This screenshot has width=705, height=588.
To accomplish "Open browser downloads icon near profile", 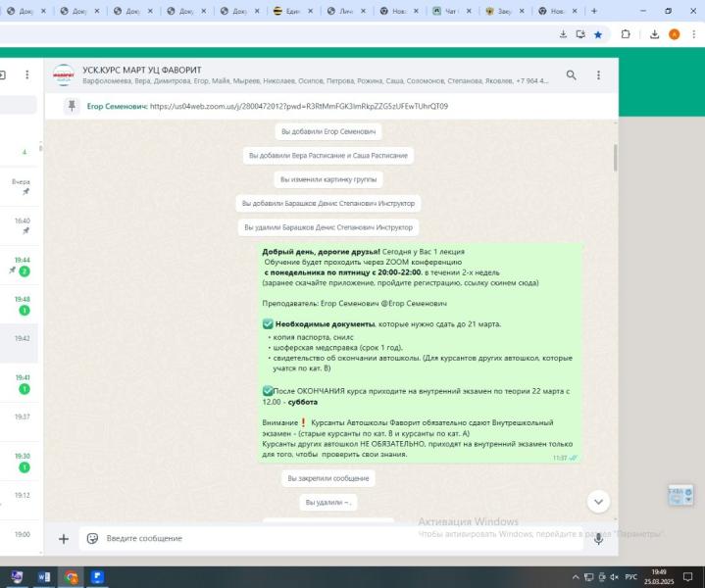I will [655, 34].
